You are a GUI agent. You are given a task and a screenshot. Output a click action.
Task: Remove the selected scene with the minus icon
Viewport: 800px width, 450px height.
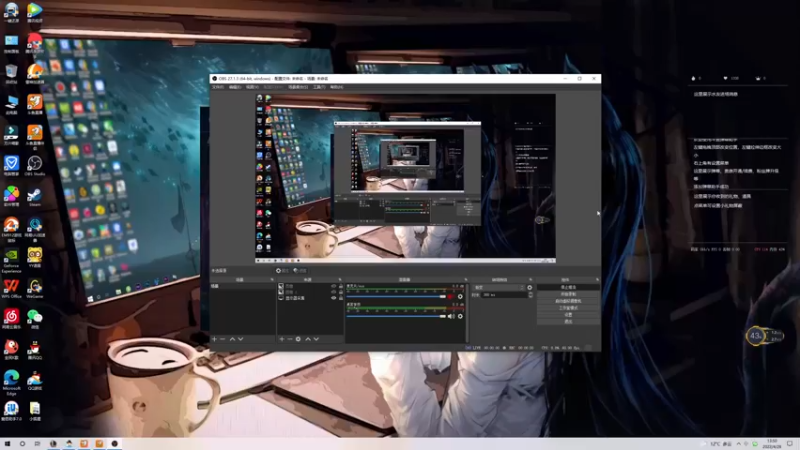222,339
